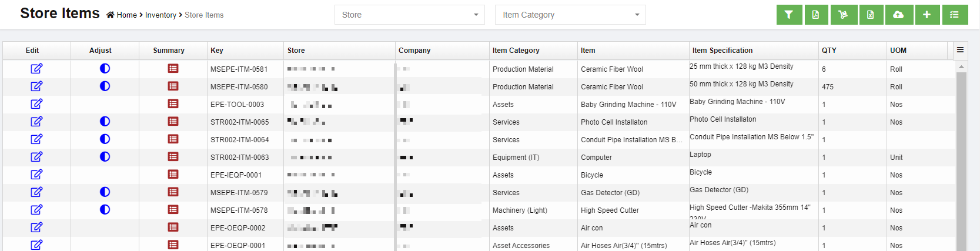Screen dimensions: 980x251
Task: Edit the MSEPE-ITM-0581 row
Action: (36, 69)
